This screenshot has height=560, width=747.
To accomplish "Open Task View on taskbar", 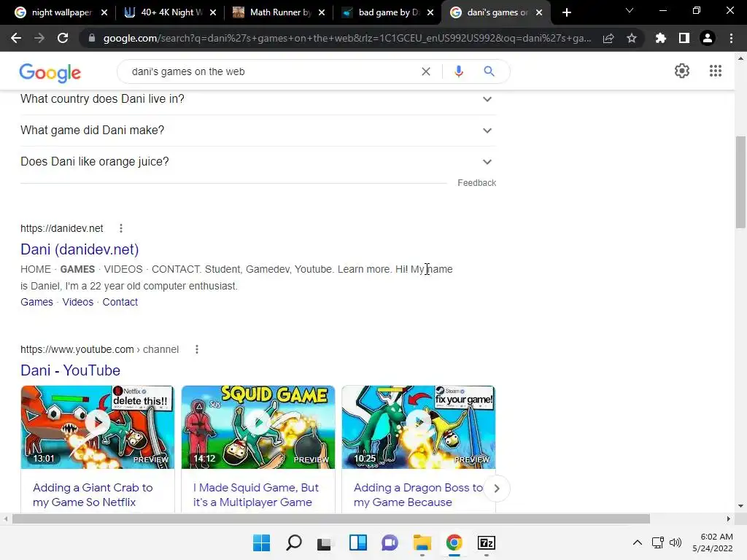I will coord(325,542).
